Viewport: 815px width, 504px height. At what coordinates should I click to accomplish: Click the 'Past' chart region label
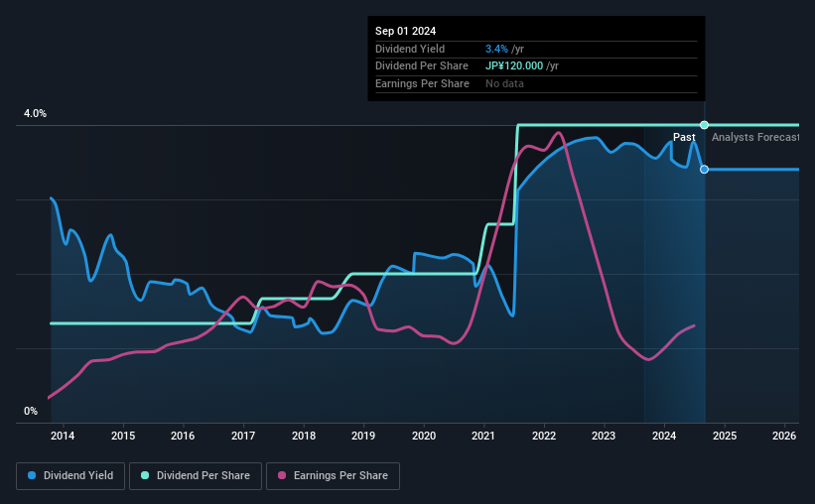pos(684,137)
